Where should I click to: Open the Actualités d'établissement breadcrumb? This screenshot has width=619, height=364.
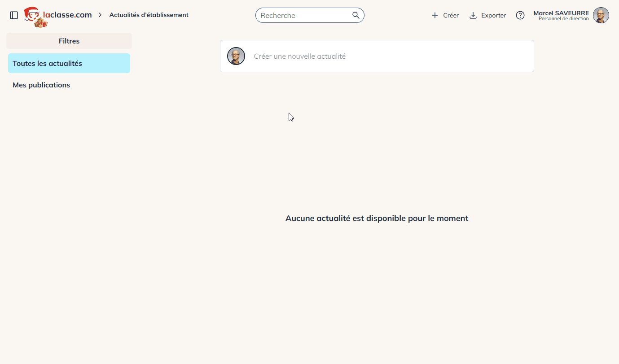149,15
